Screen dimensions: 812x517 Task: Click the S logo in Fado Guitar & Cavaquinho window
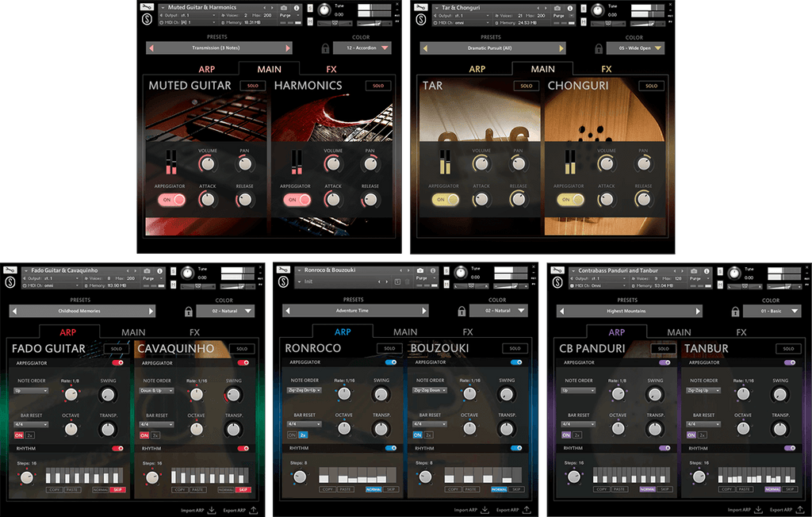coord(10,282)
